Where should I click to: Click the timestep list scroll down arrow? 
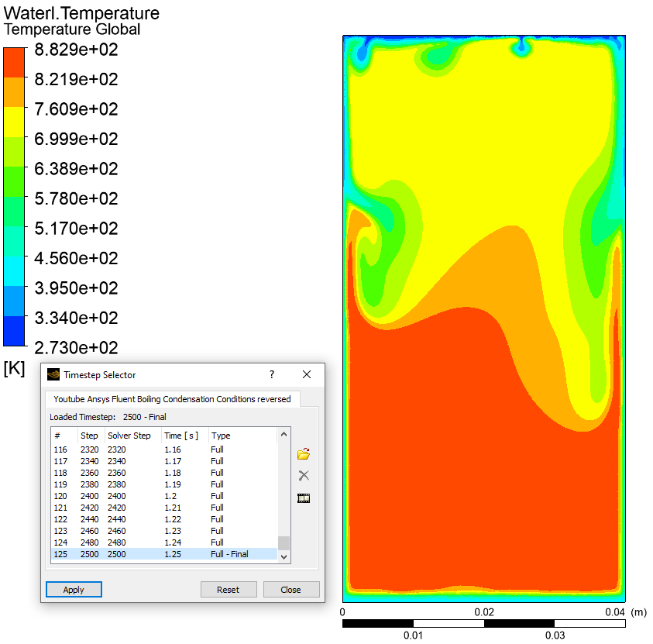coord(284,556)
